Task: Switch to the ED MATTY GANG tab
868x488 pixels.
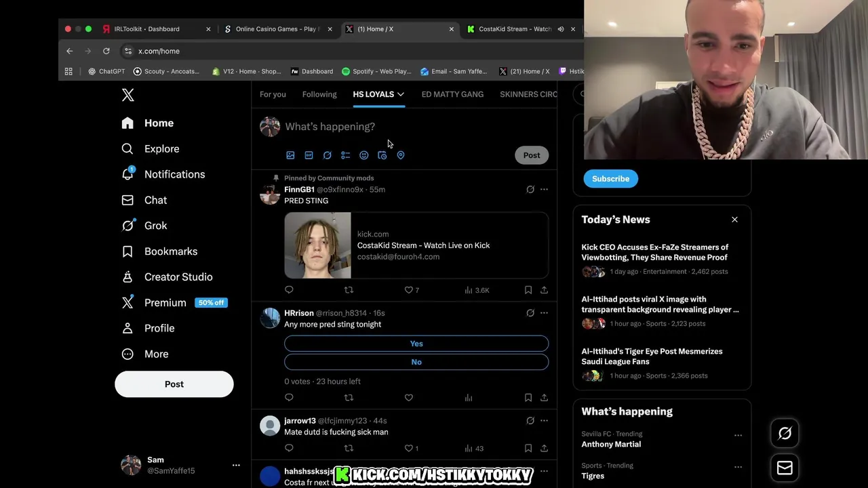Action: click(x=452, y=94)
